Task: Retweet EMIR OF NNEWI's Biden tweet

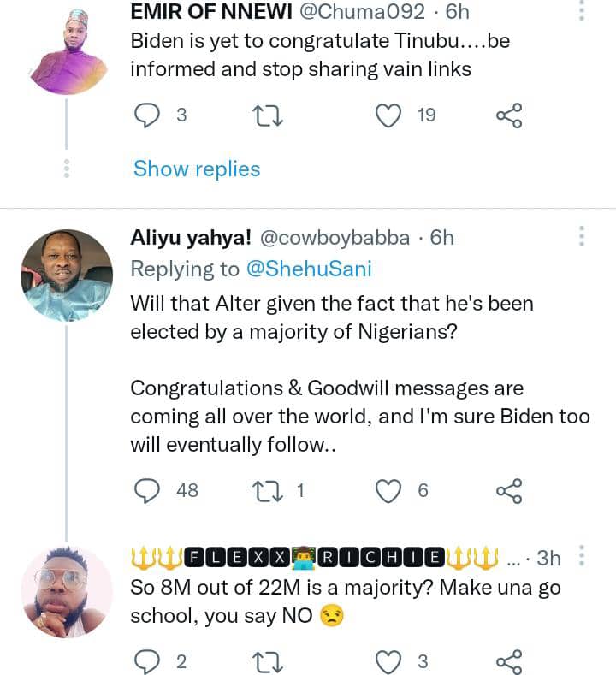Action: 269,115
